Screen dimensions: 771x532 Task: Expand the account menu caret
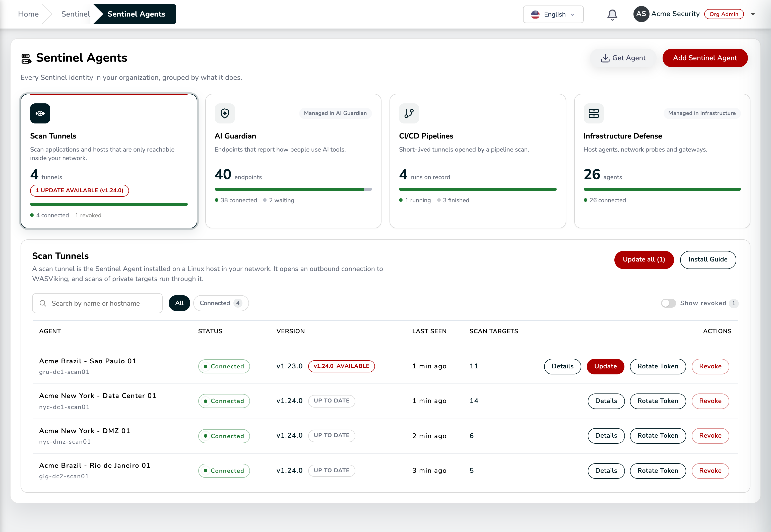coord(753,14)
